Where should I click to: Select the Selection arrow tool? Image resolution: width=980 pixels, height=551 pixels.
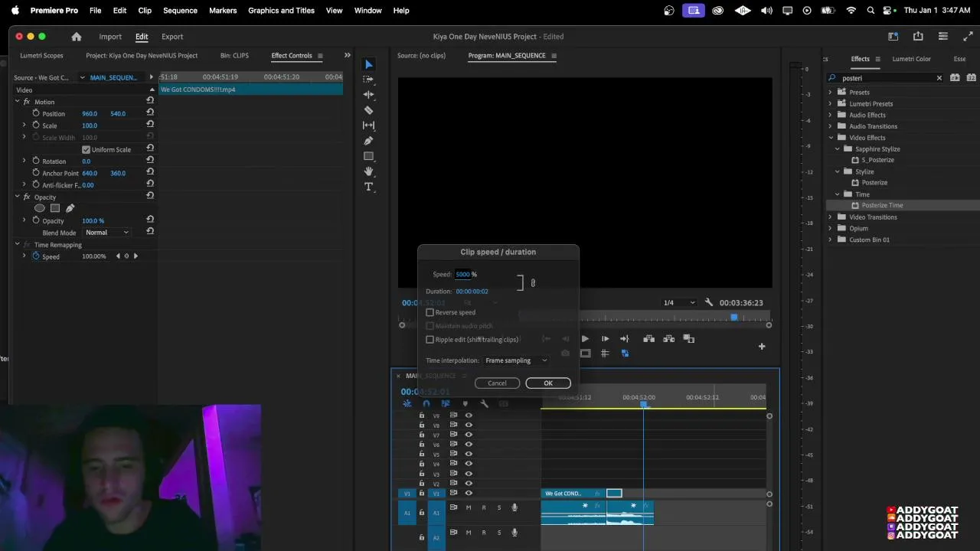[x=368, y=64]
